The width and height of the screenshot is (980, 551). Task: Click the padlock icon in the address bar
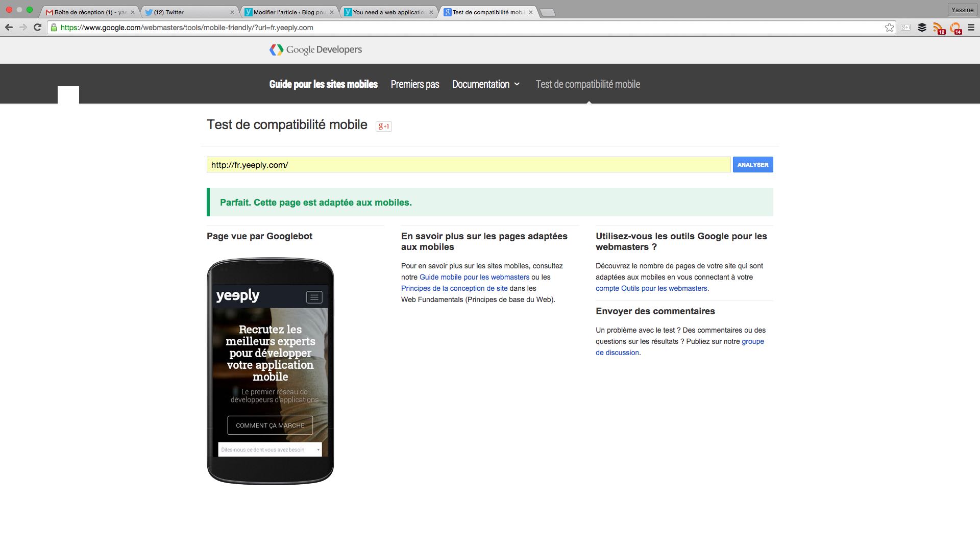click(x=53, y=28)
